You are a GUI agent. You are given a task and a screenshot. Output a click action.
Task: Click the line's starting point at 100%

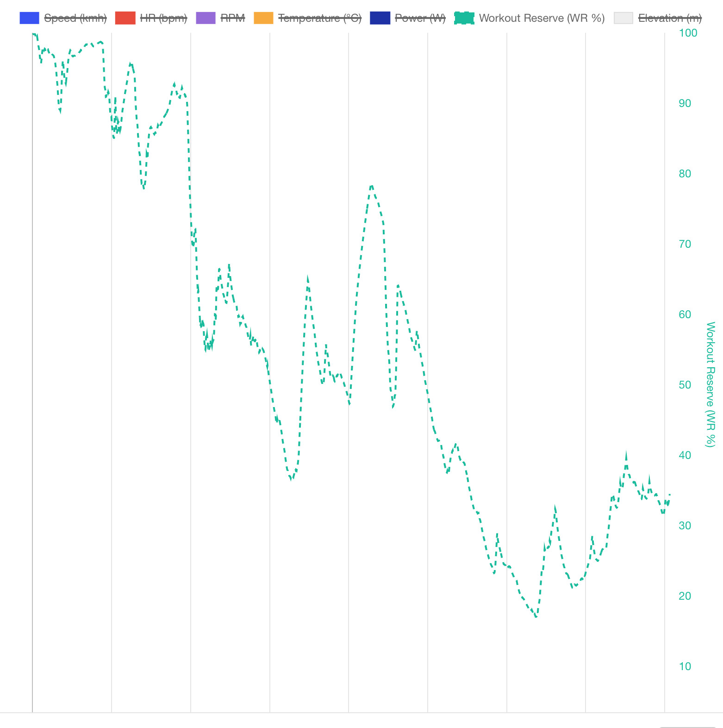[33, 33]
